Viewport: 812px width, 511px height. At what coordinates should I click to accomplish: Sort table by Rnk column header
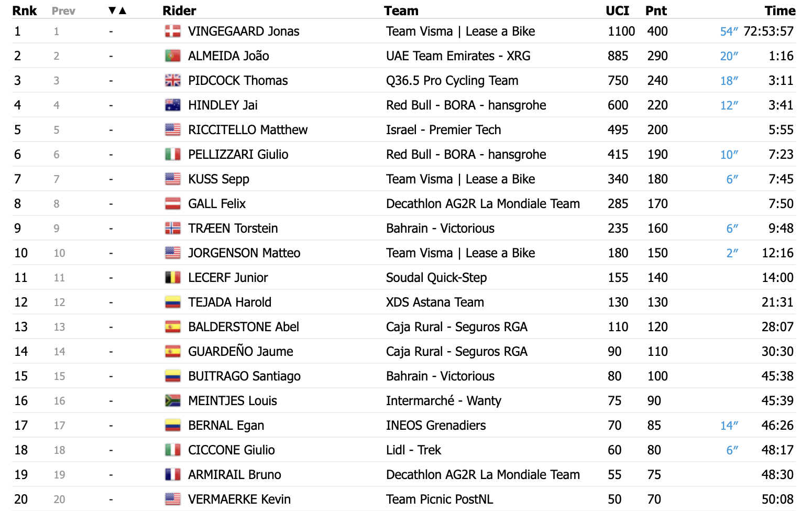click(x=24, y=10)
